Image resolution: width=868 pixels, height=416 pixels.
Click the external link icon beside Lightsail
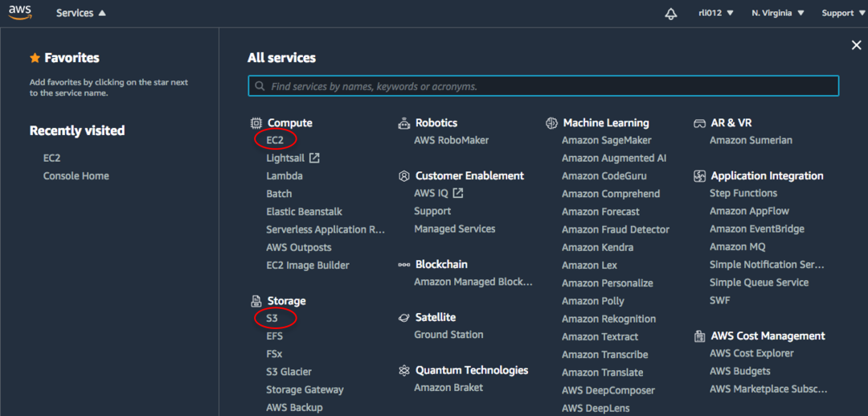click(314, 158)
